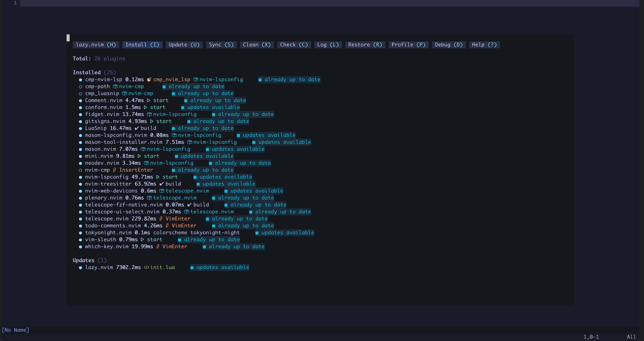Viewport: 644px width, 341px height.
Task: Click the package icon before nvim-lspconfig on cmp-nvim-lsp row
Action: (196, 79)
